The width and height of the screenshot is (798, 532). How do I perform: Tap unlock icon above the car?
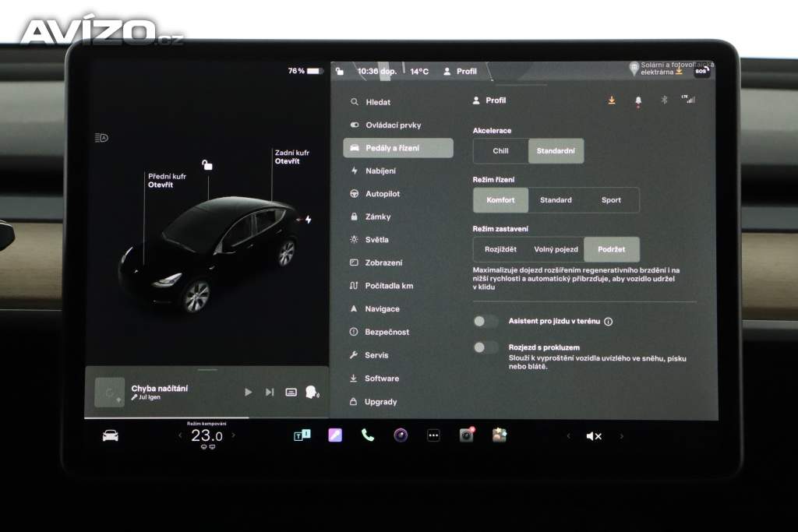tap(207, 165)
